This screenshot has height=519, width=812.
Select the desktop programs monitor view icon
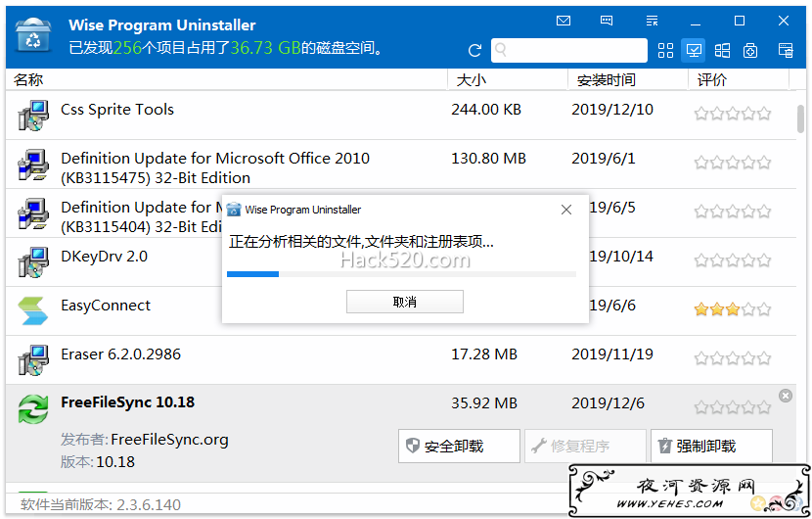coord(694,50)
